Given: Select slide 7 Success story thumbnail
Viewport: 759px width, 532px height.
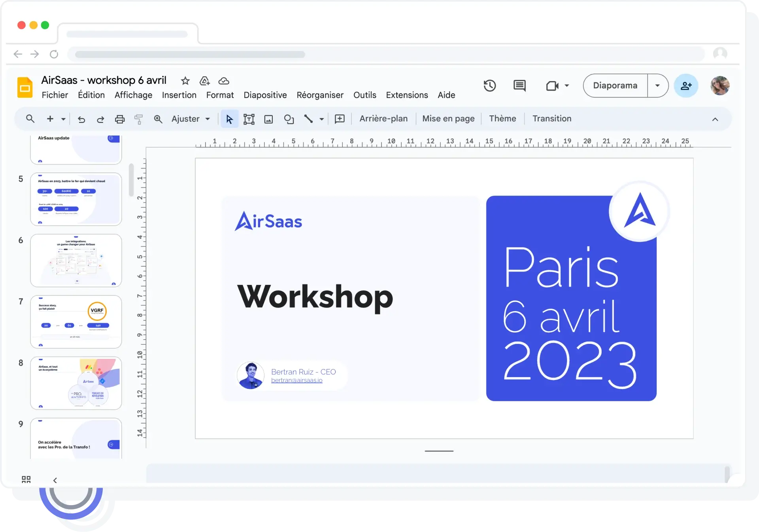Looking at the screenshot, I should tap(76, 322).
